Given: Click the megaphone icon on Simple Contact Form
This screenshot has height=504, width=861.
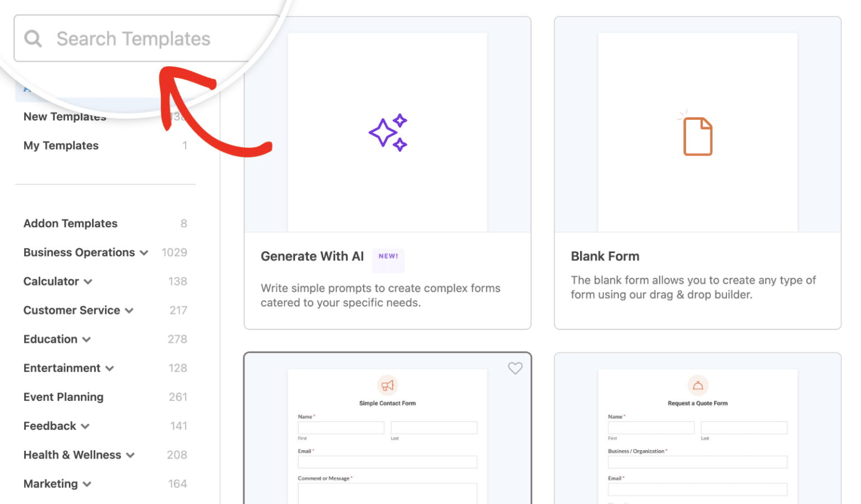Looking at the screenshot, I should pos(387,385).
